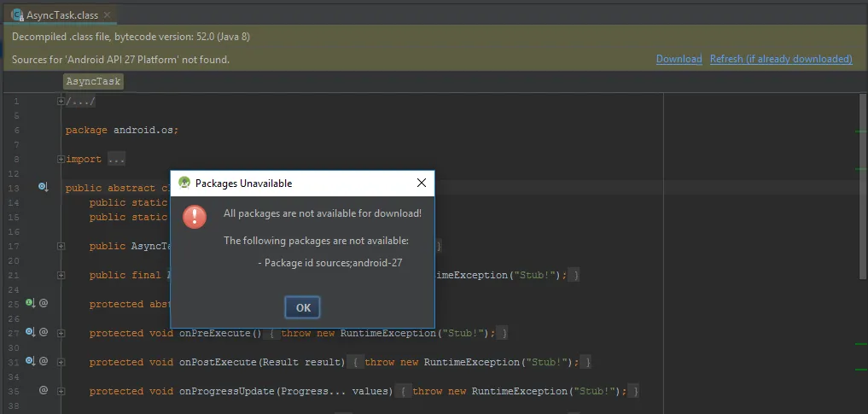Expand the AsyncTask constructor fold on line 17

[61, 247]
